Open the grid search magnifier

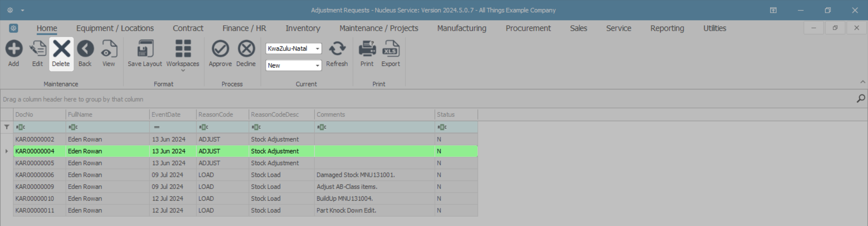861,98
